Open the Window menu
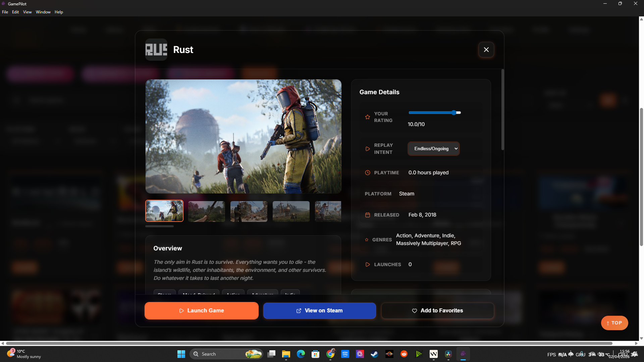 pyautogui.click(x=43, y=12)
